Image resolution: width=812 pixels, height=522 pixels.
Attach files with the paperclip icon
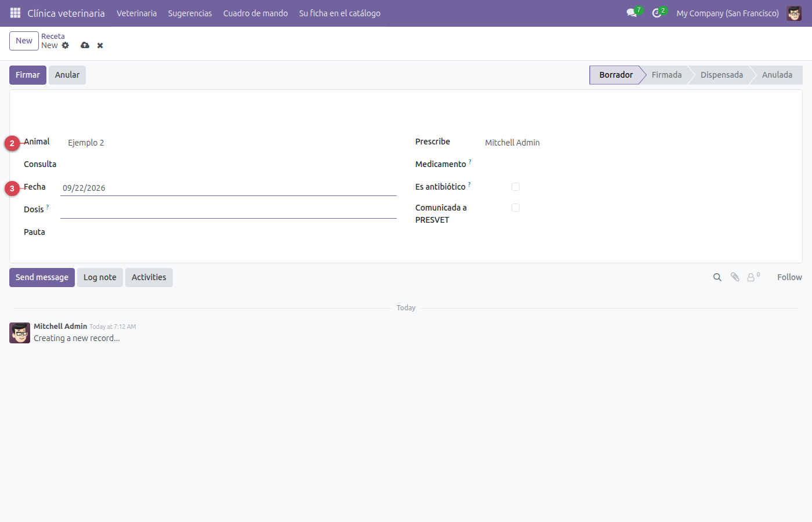pos(735,277)
